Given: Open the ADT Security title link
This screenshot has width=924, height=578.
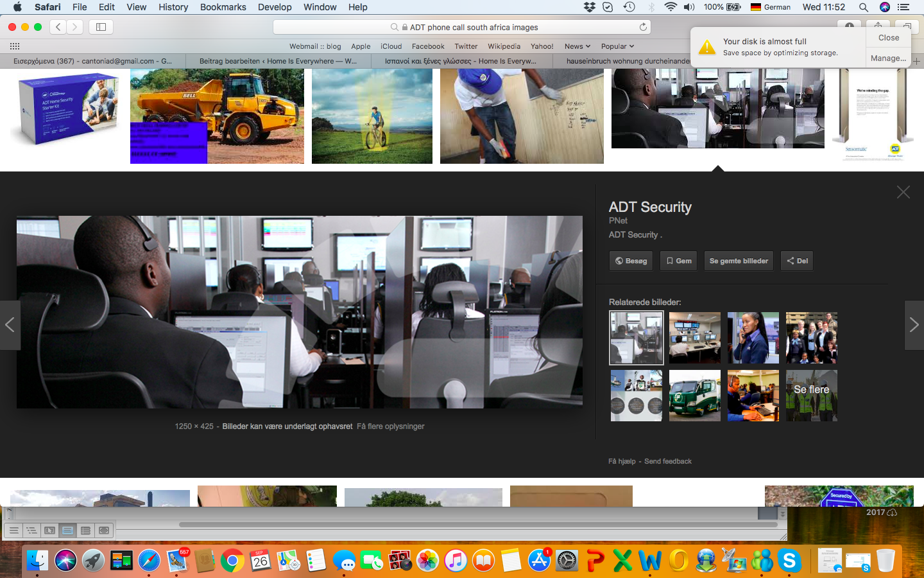Looking at the screenshot, I should 650,207.
